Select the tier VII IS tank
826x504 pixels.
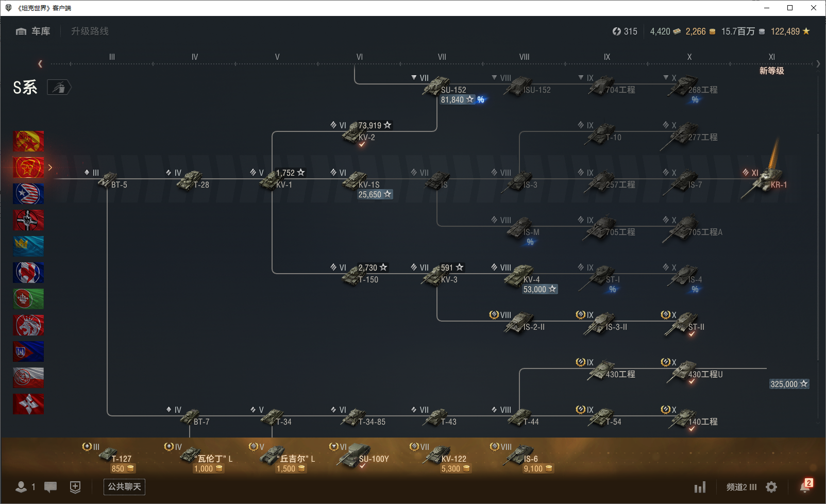pos(437,180)
